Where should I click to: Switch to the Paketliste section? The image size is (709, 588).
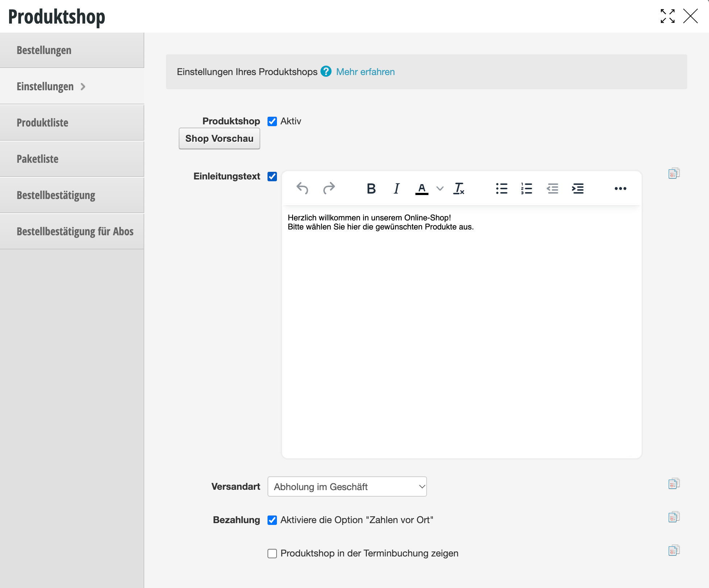click(72, 159)
